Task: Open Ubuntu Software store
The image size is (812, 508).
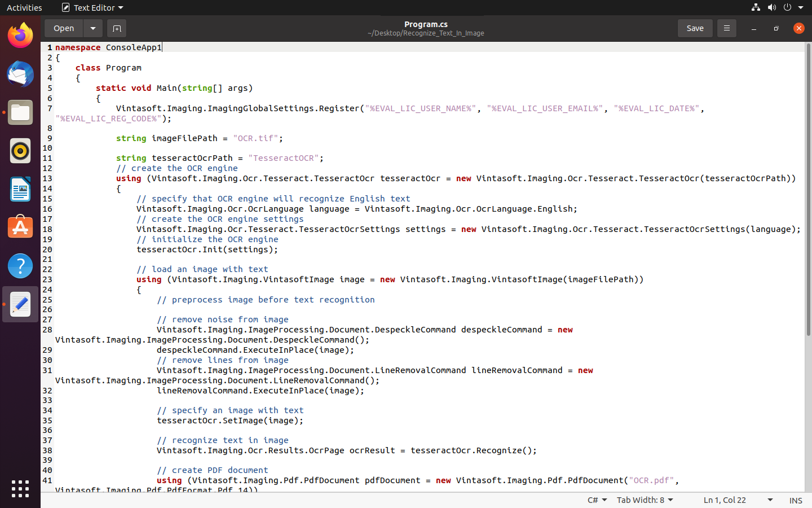Action: [20, 227]
